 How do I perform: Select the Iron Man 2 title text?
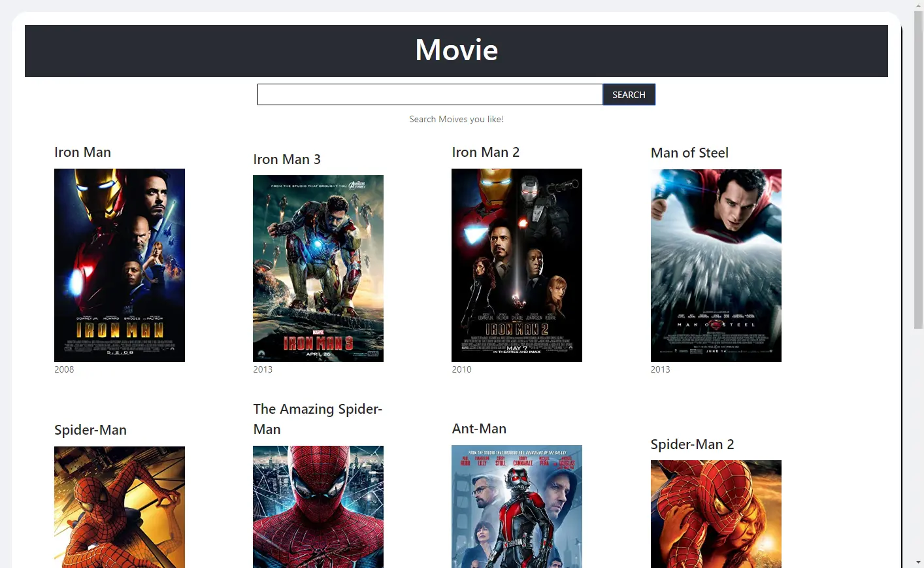click(x=486, y=152)
